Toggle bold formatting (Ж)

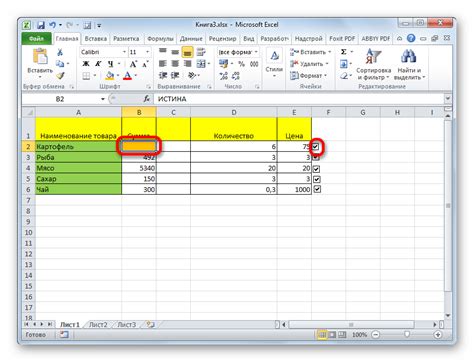click(x=86, y=64)
